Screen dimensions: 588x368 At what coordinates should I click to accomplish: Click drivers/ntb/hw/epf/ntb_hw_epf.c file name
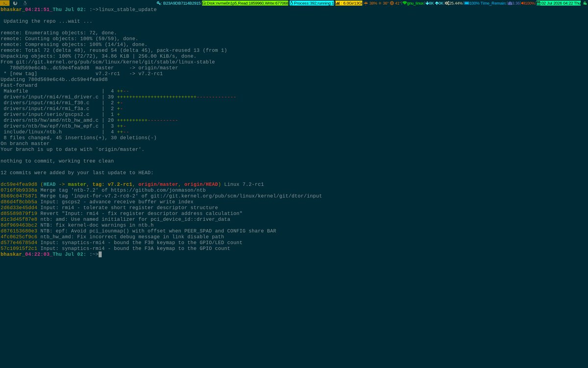pos(51,126)
